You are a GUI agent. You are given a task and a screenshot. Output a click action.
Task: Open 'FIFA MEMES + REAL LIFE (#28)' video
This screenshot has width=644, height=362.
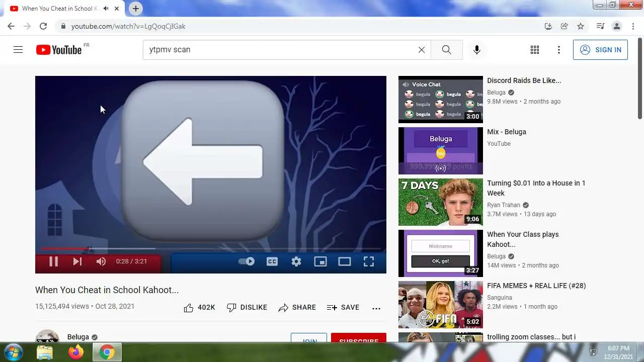(x=536, y=286)
